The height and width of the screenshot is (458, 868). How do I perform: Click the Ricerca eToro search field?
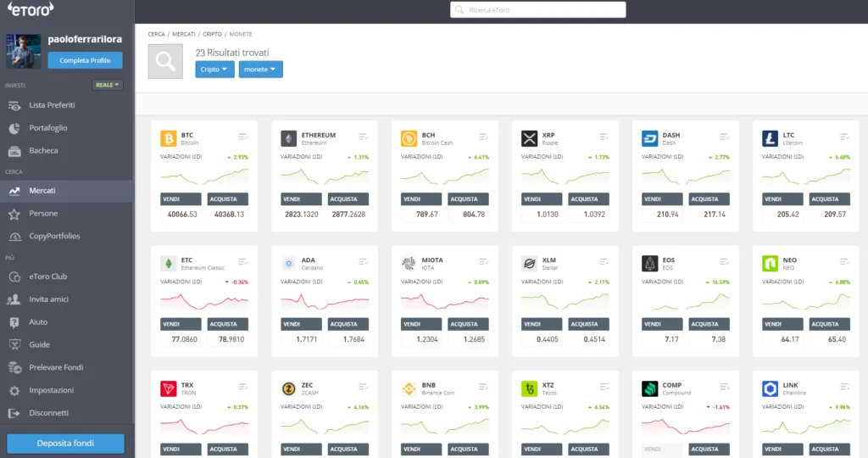pos(538,10)
